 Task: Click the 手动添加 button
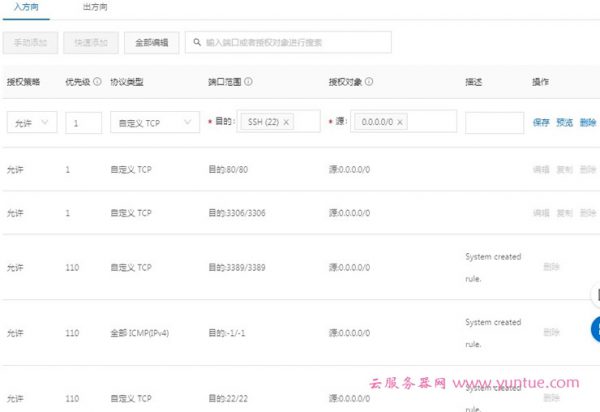[x=30, y=43]
